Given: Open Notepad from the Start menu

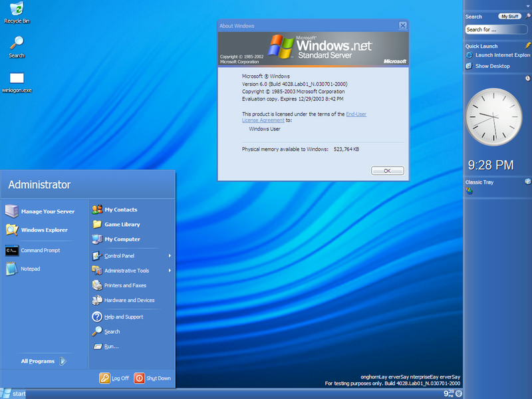Looking at the screenshot, I should pos(30,269).
